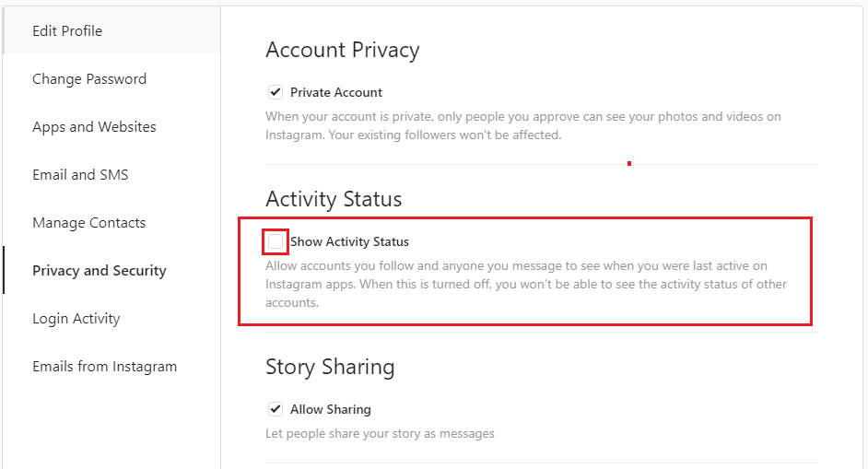View Login Activity page
868x469 pixels.
[x=76, y=319]
